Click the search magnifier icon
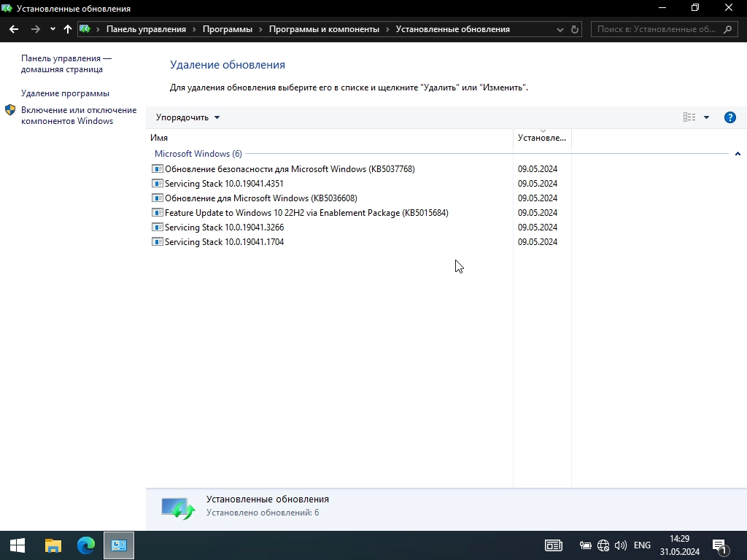Screen dimensions: 747x560 (727, 29)
